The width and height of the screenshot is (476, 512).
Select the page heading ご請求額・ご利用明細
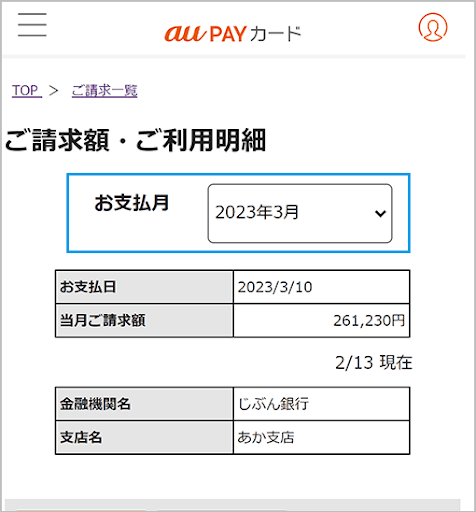click(x=135, y=140)
